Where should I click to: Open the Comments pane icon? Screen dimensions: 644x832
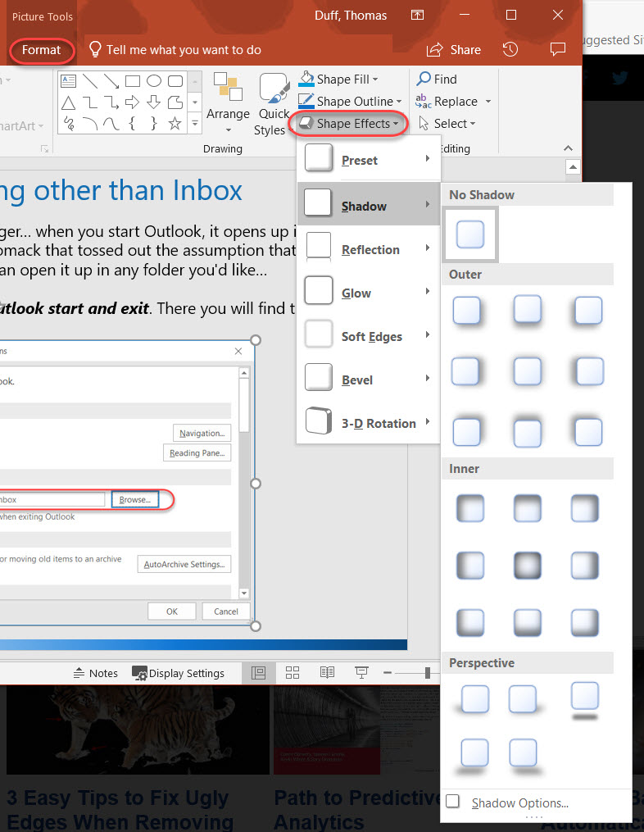(558, 49)
